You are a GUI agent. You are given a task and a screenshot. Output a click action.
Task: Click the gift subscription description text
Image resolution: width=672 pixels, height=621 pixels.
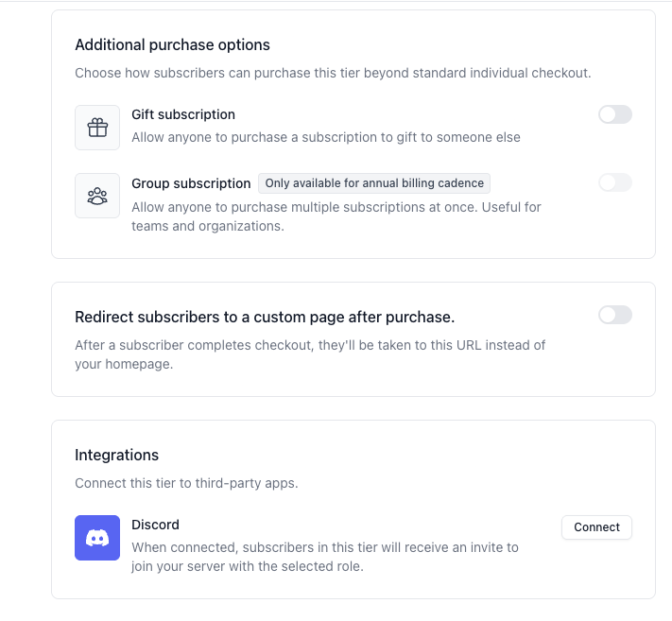click(326, 137)
